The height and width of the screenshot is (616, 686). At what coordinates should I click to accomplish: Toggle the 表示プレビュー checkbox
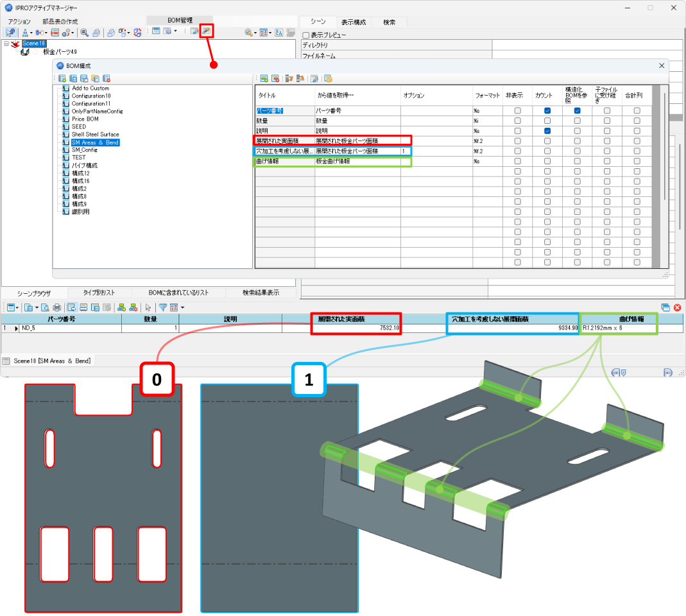pyautogui.click(x=306, y=35)
